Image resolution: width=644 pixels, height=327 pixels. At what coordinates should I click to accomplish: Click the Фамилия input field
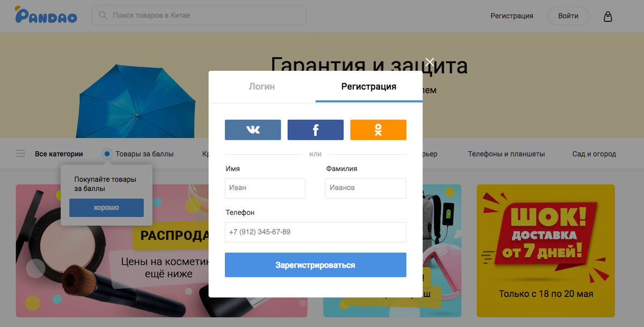tap(365, 188)
